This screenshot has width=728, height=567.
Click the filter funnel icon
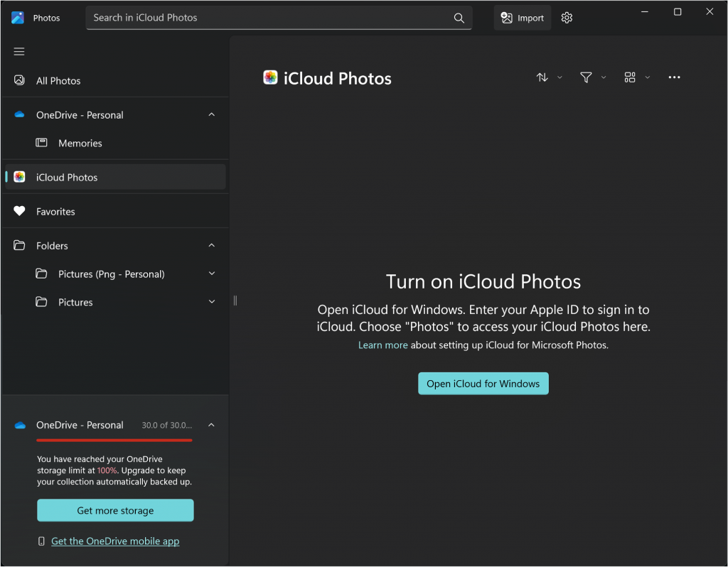point(586,77)
